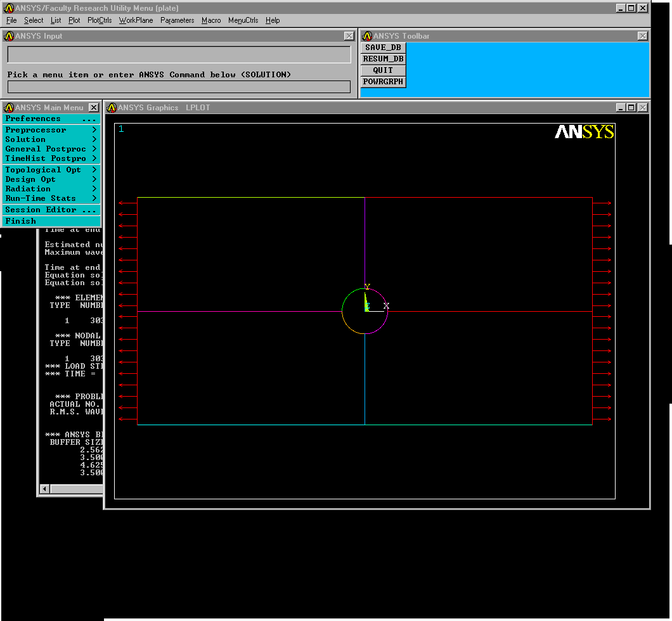672x621 pixels.
Task: Open the Macro menu
Action: (211, 20)
